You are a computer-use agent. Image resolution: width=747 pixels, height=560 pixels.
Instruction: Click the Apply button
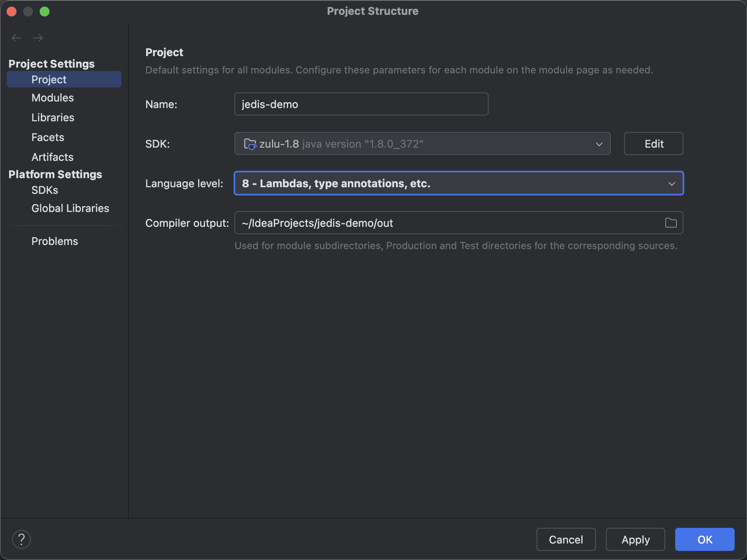636,539
